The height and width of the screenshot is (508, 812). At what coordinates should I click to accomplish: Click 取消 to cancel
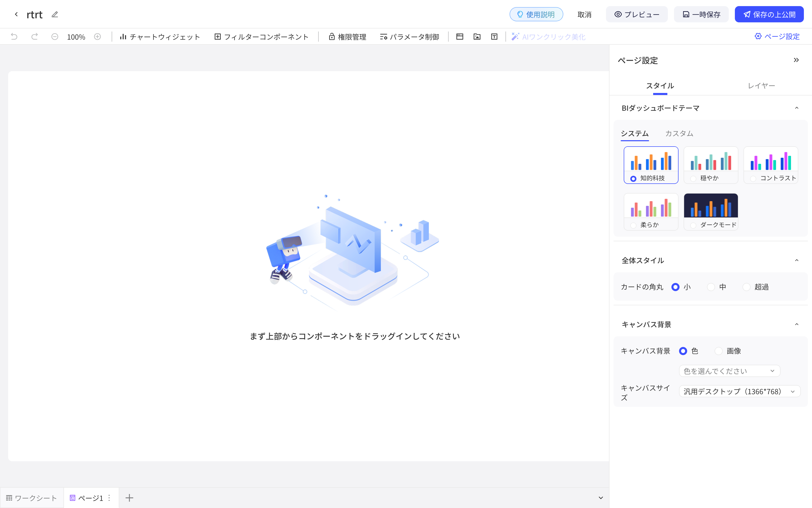pos(584,14)
